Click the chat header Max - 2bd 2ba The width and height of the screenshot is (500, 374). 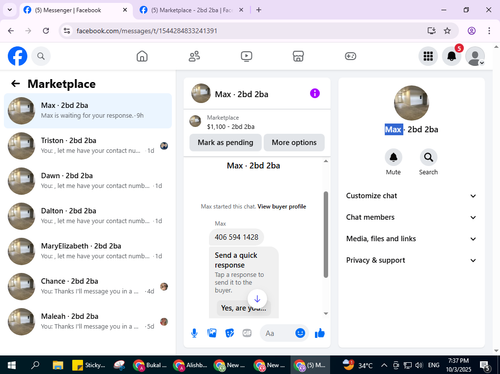click(241, 94)
